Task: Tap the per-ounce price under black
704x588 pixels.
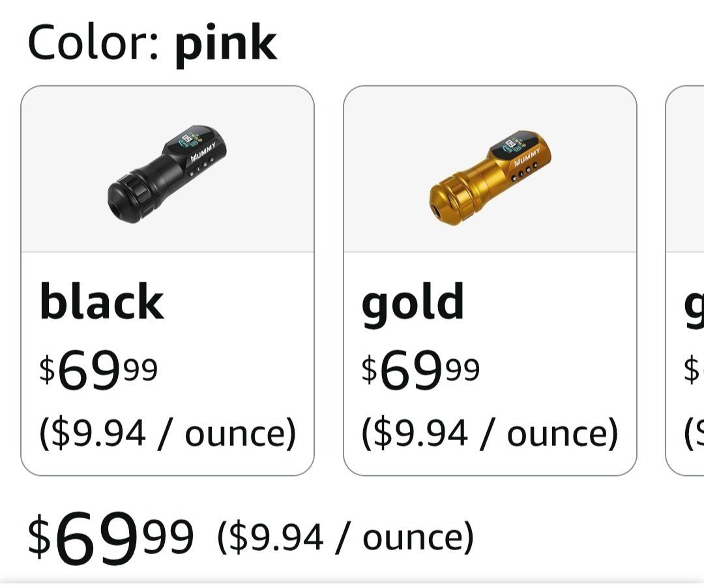Action: [x=168, y=433]
